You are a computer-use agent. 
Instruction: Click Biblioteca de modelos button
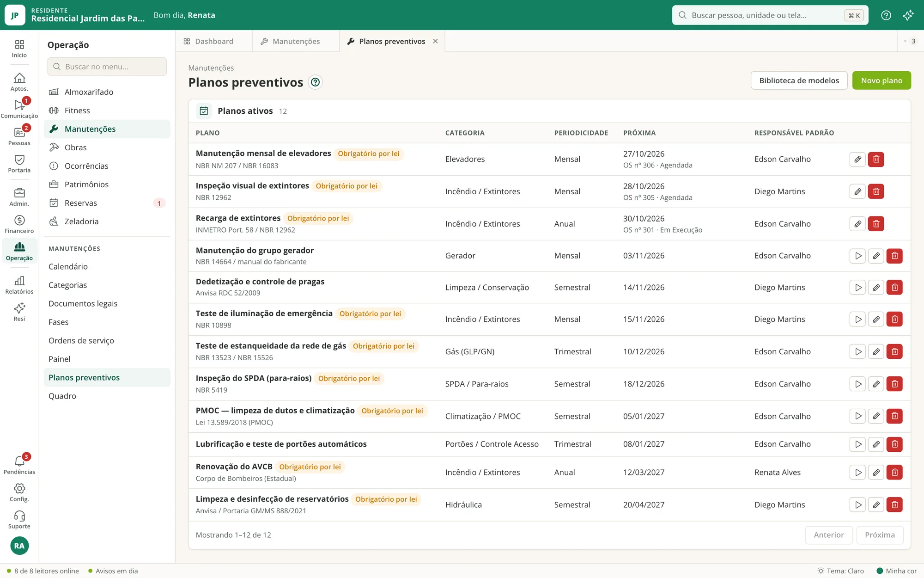tap(799, 80)
